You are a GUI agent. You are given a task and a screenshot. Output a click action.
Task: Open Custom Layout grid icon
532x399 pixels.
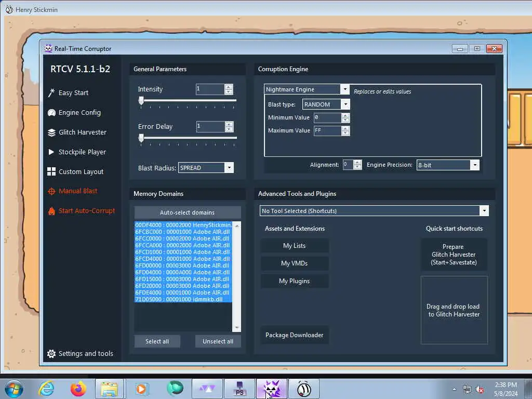(x=51, y=171)
